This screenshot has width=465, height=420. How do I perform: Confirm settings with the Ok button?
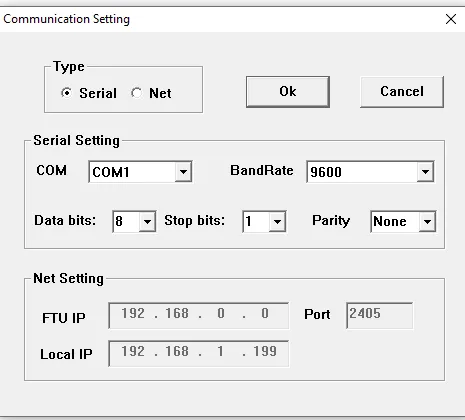(288, 92)
